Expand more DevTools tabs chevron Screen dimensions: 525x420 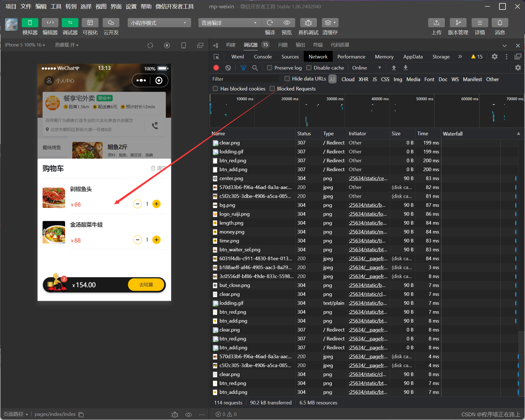(x=460, y=57)
